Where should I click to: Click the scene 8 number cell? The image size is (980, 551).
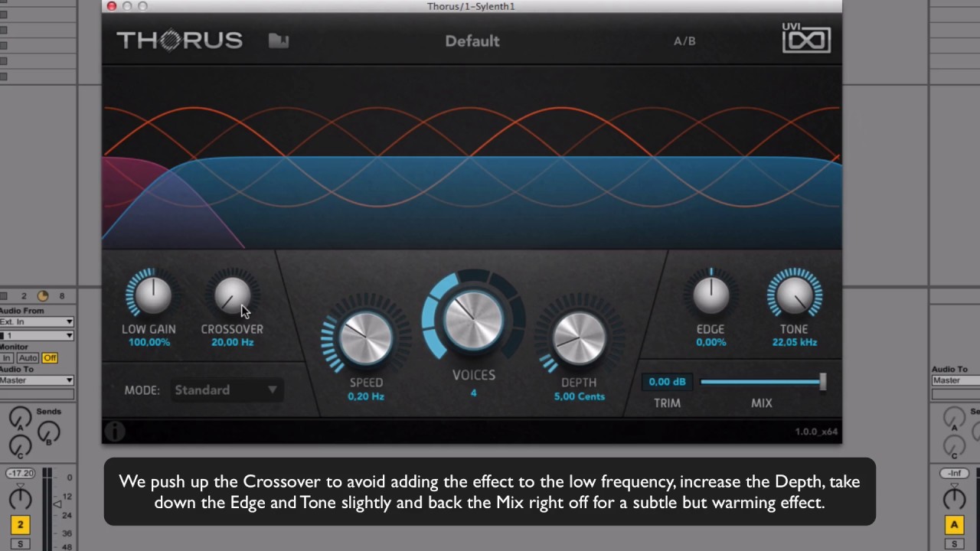pyautogui.click(x=61, y=296)
